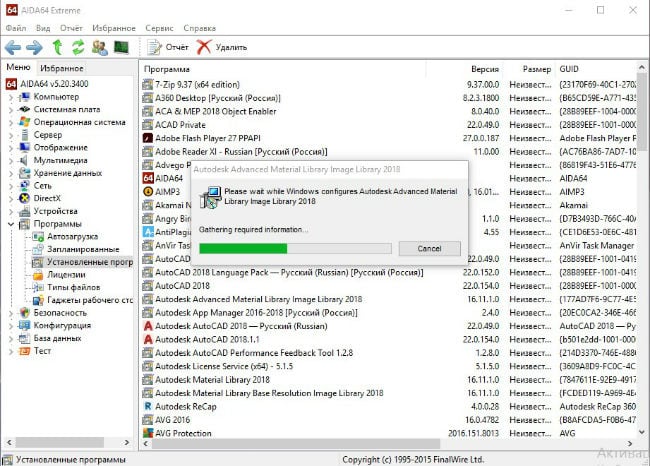
Task: Select the Отображение monitor icon
Action: click(x=25, y=147)
